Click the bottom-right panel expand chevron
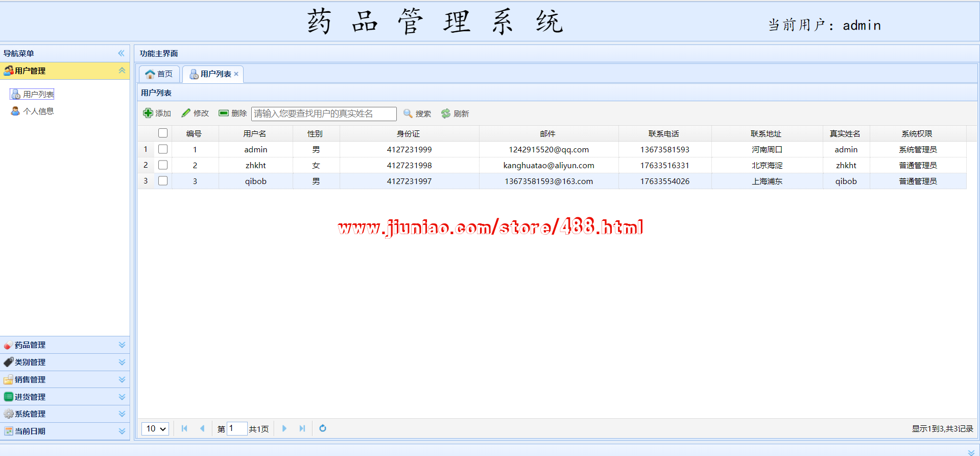Screen dimensions: 980x456 (x=971, y=452)
